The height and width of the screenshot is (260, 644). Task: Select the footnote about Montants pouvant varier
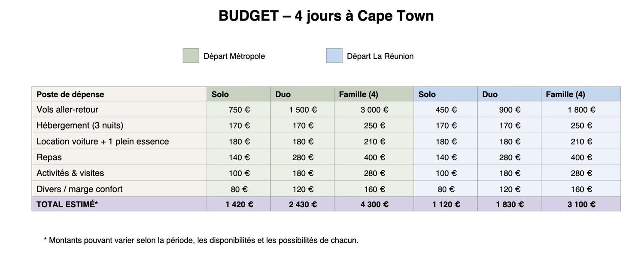[x=201, y=240]
